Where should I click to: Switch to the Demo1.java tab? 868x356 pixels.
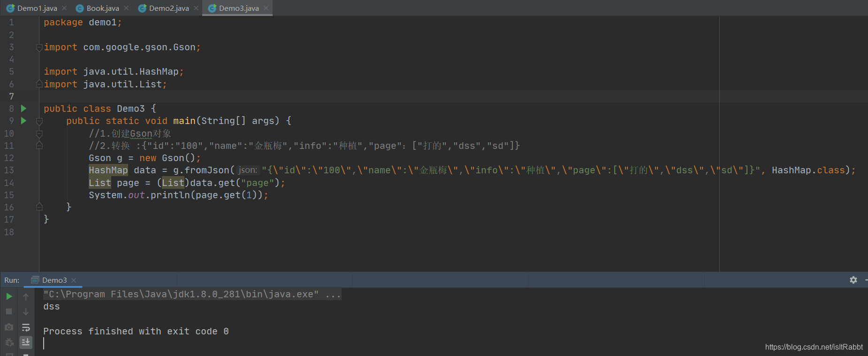tap(37, 8)
